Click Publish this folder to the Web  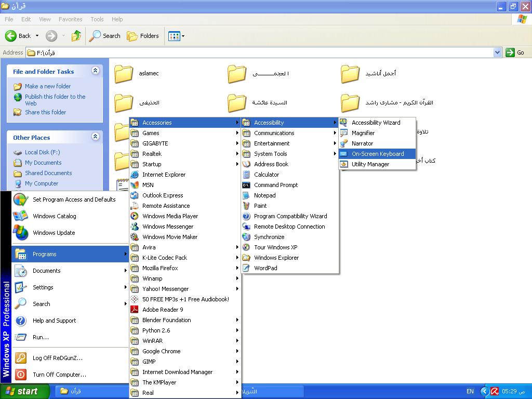pyautogui.click(x=55, y=100)
